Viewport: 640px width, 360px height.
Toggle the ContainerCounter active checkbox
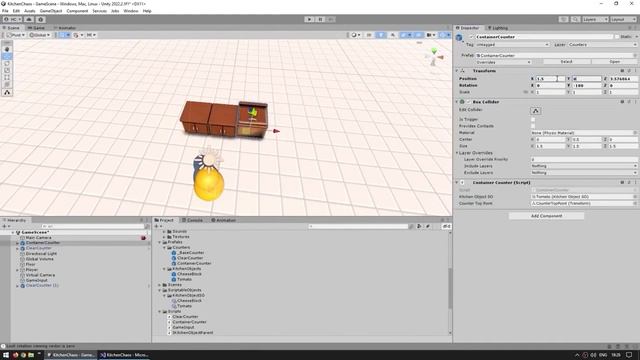tap(471, 37)
